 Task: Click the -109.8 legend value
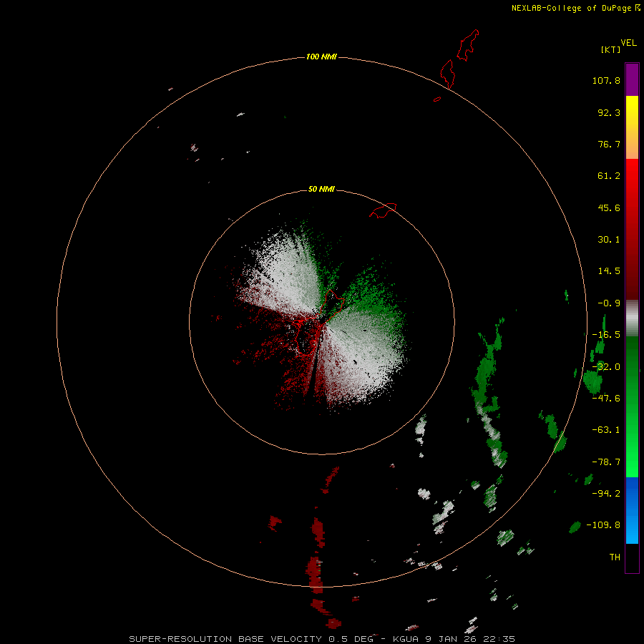coord(603,525)
